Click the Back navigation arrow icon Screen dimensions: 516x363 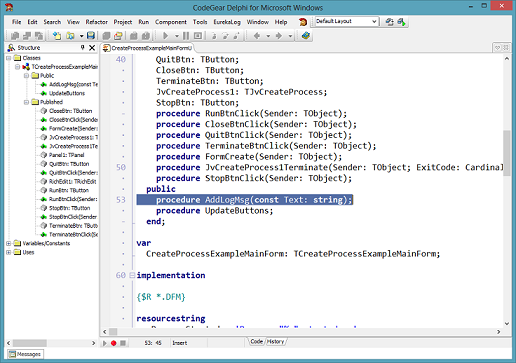[257, 35]
